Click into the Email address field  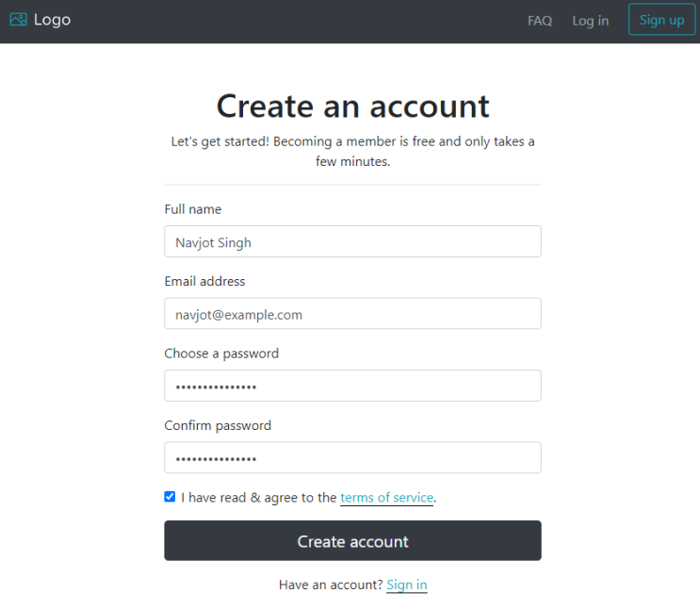tap(352, 314)
